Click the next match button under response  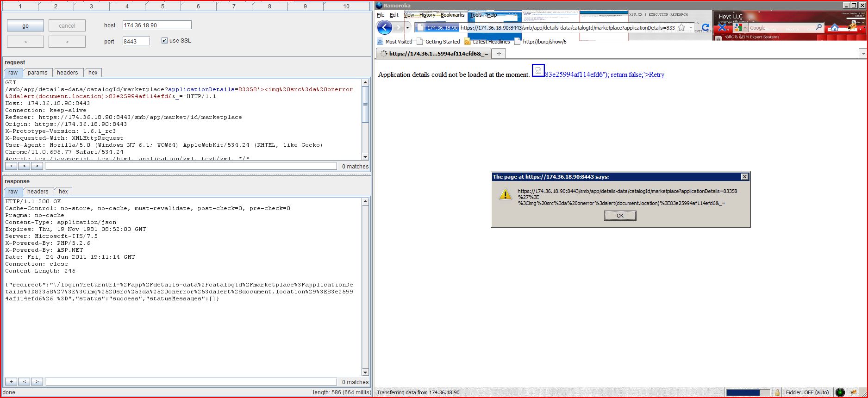(x=37, y=382)
